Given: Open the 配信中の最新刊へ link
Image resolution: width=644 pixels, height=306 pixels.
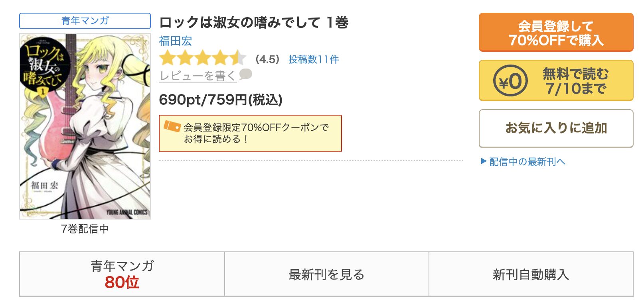Looking at the screenshot, I should coord(527,162).
